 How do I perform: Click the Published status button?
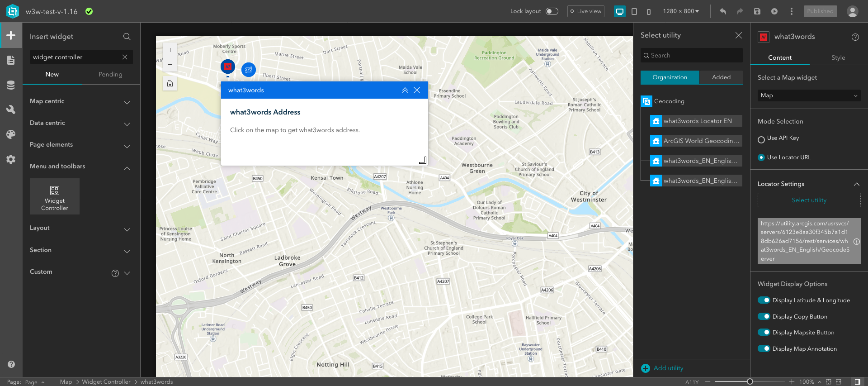tap(820, 11)
